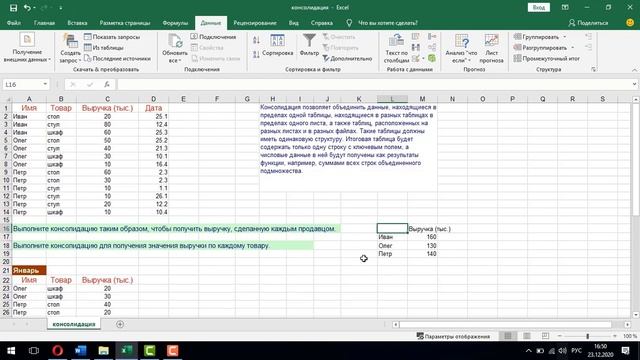The width and height of the screenshot is (640, 360).
Task: Open Word from the Windows taskbar
Action: point(80,350)
